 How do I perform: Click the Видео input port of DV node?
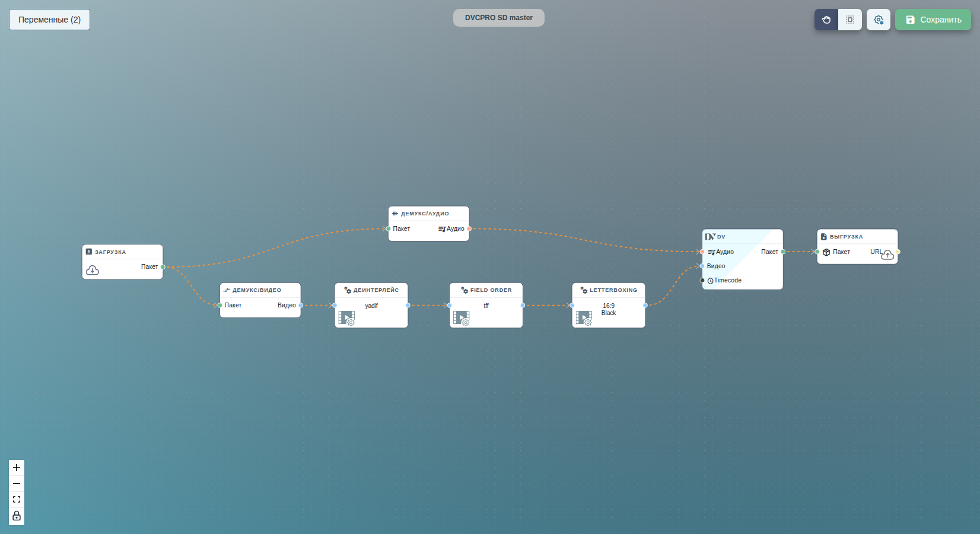click(702, 266)
